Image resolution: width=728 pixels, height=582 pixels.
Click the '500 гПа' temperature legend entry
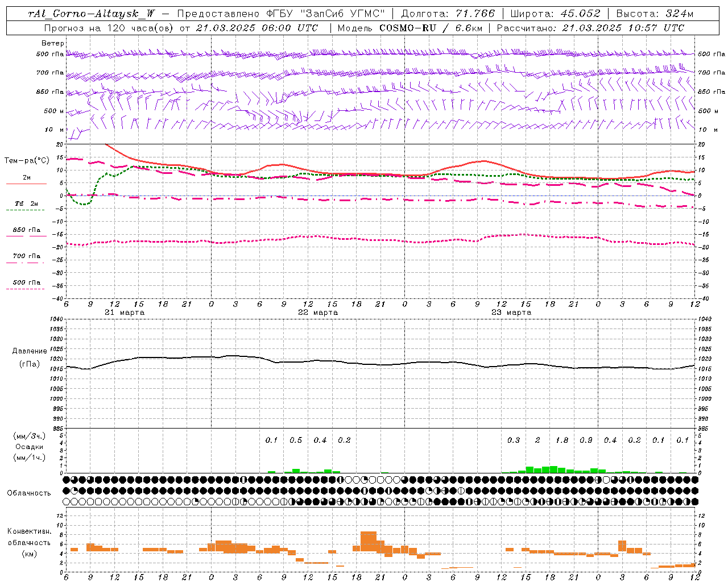pos(27,282)
